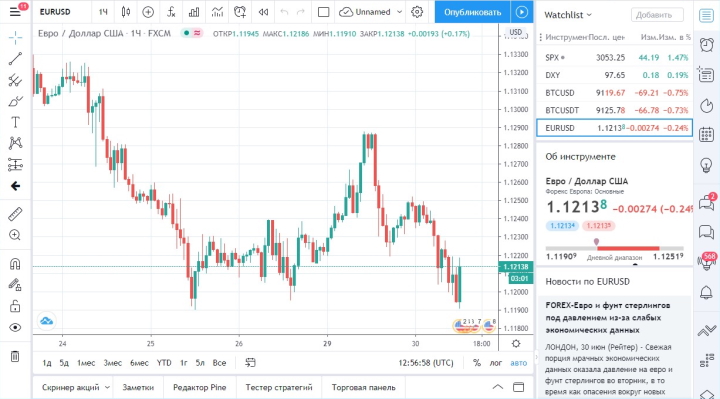Click the trash icon to remove drawings
This screenshot has width=720, height=399.
tap(15, 356)
